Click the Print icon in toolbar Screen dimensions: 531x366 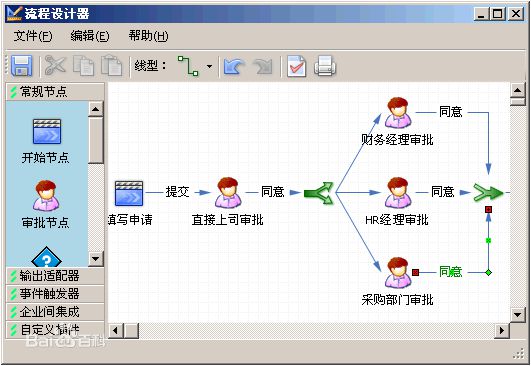[x=325, y=66]
